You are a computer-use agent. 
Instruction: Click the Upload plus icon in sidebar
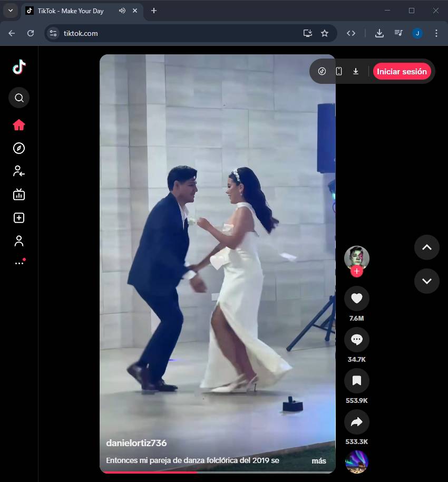point(19,218)
